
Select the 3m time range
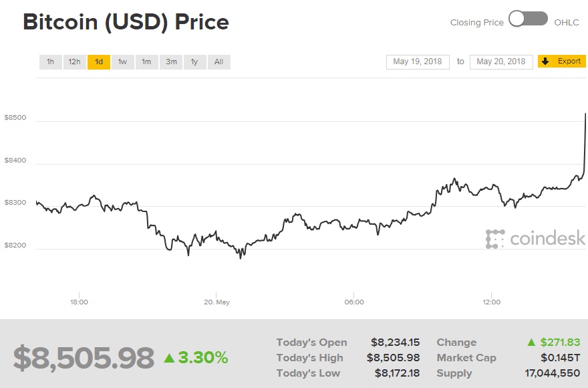tap(170, 62)
